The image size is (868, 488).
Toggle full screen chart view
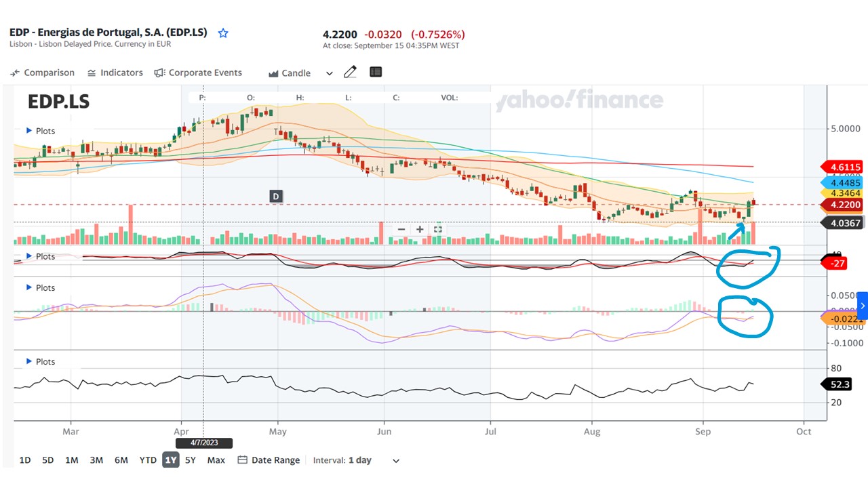(x=438, y=229)
